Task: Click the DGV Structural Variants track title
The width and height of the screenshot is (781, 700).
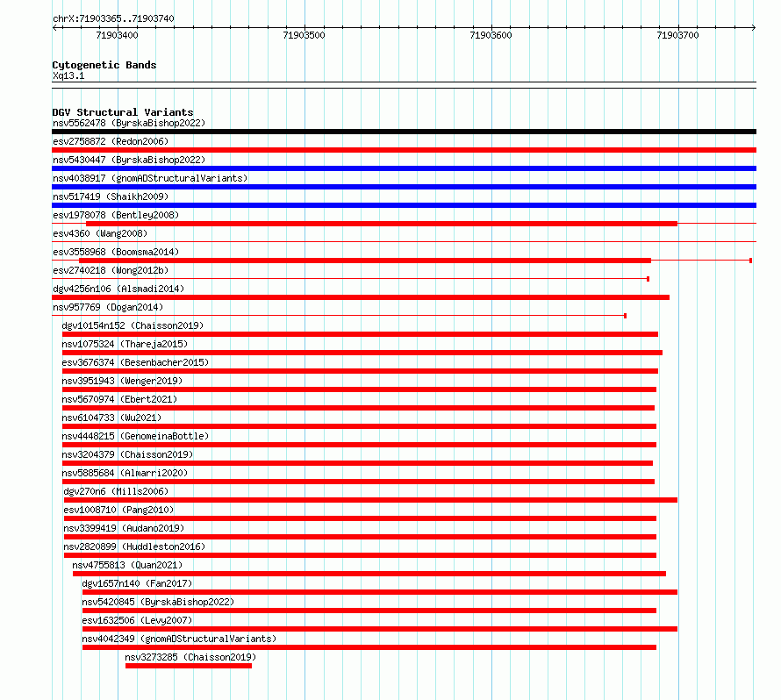Action: click(x=123, y=112)
